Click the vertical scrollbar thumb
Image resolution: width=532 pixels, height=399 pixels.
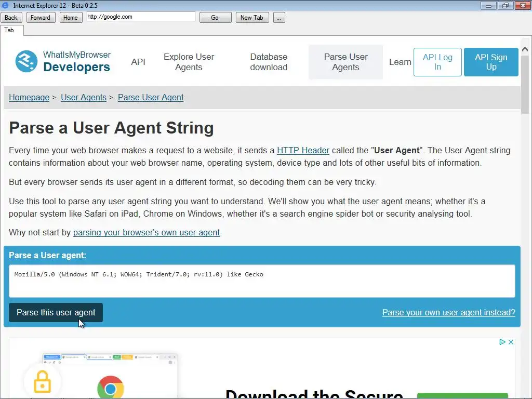(x=525, y=85)
